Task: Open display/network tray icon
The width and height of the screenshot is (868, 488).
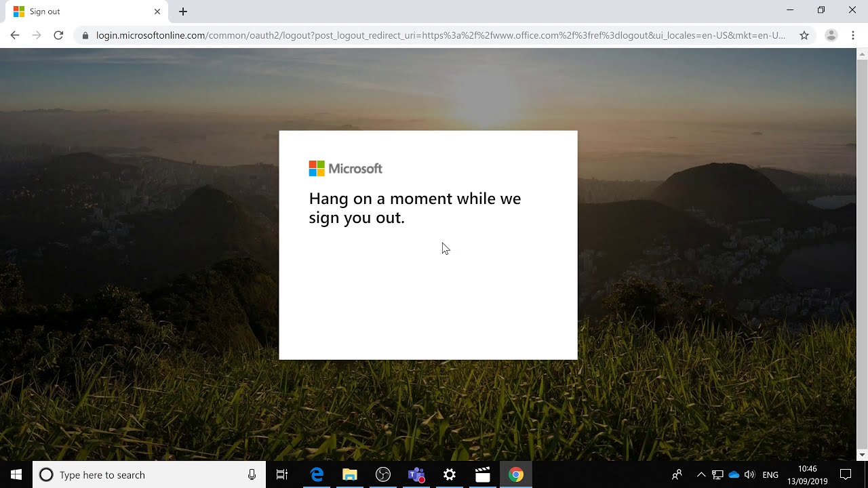Action: coord(717,474)
